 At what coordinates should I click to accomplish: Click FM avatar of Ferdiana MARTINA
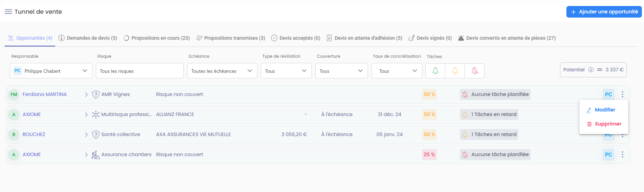coord(14,94)
